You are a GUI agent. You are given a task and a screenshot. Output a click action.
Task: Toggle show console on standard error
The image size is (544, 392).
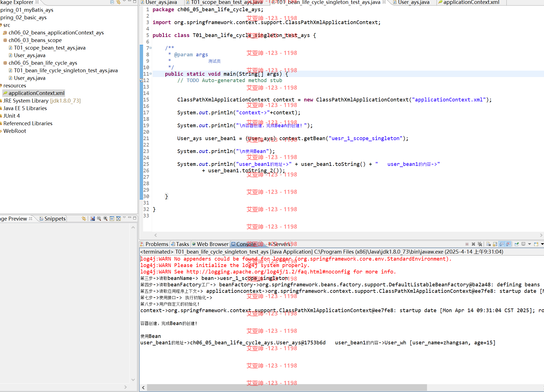(x=508, y=244)
